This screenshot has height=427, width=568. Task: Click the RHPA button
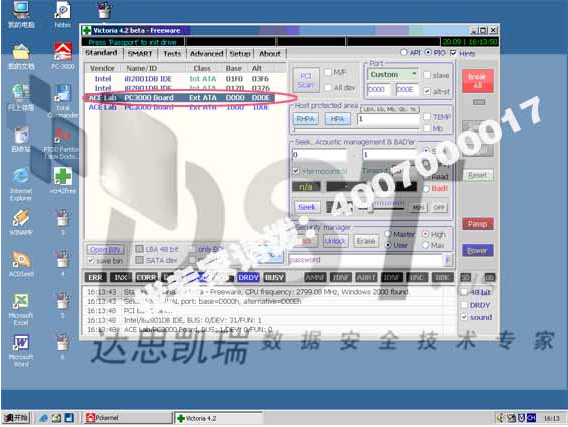coord(305,119)
